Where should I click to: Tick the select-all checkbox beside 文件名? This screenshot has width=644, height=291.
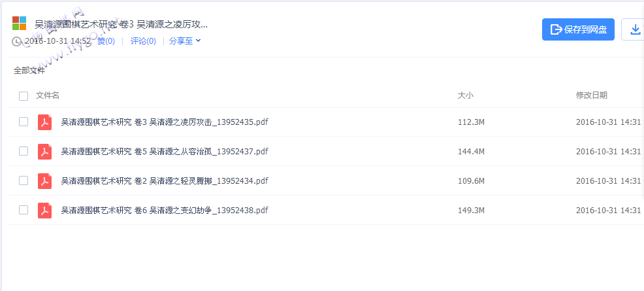point(24,96)
